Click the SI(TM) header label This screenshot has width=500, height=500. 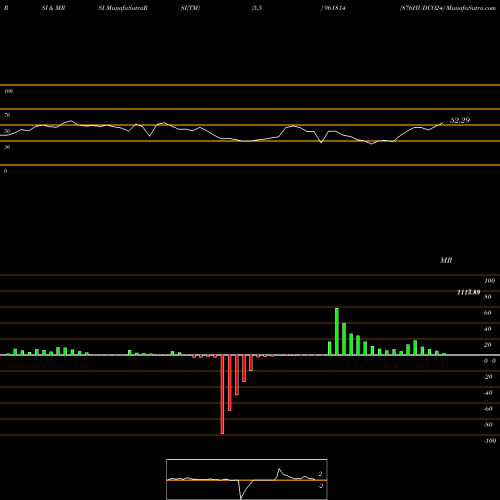(190, 8)
